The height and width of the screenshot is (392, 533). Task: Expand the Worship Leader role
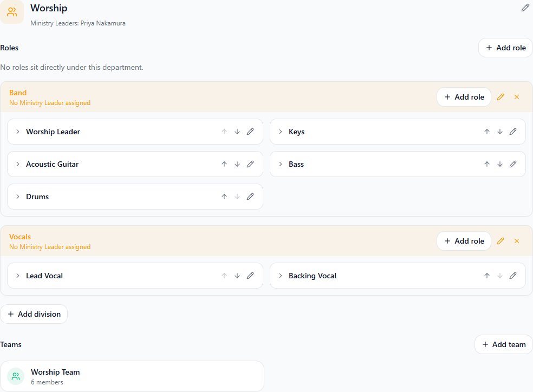pyautogui.click(x=18, y=132)
